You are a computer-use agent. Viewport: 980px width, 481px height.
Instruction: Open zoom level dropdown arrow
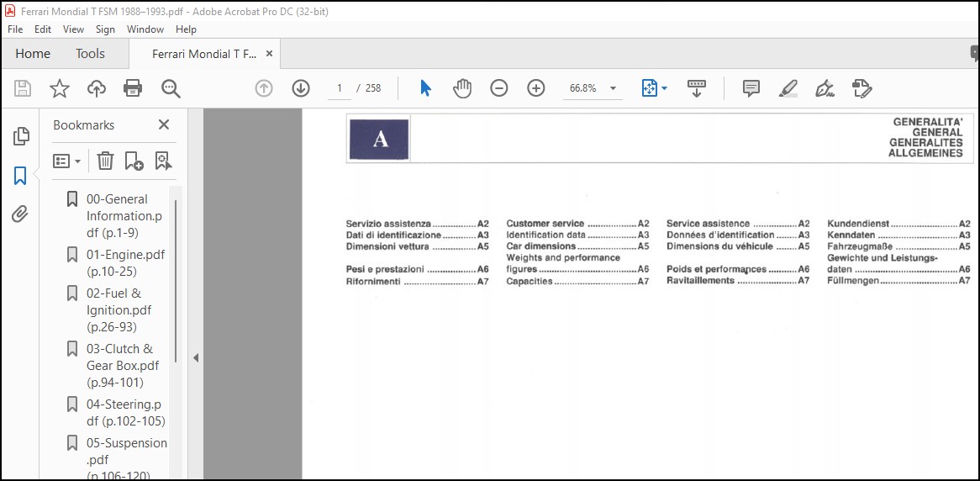click(613, 88)
